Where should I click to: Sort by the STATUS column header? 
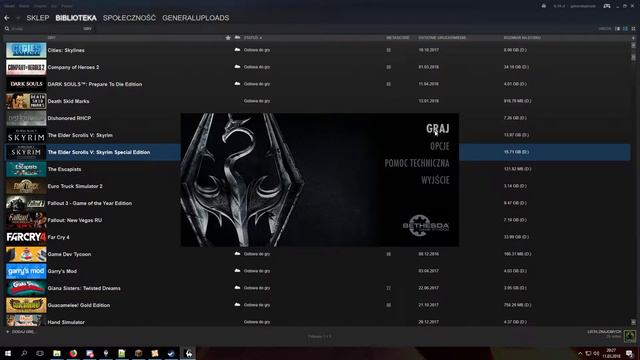(253, 38)
